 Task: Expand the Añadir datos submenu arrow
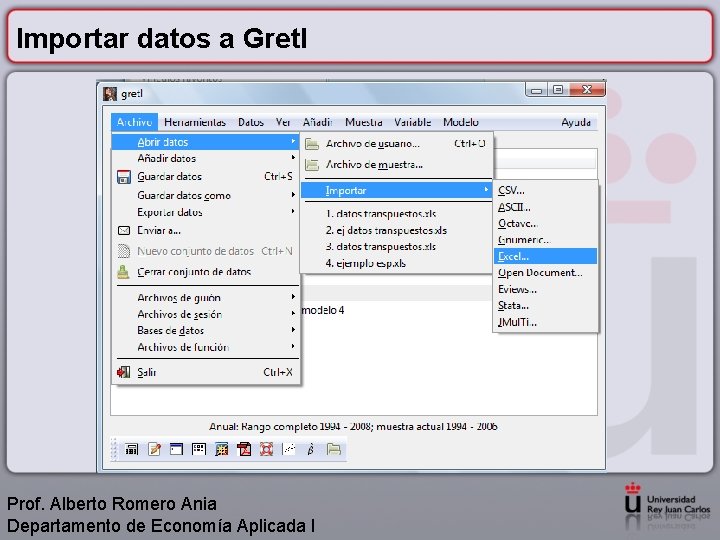(293, 158)
